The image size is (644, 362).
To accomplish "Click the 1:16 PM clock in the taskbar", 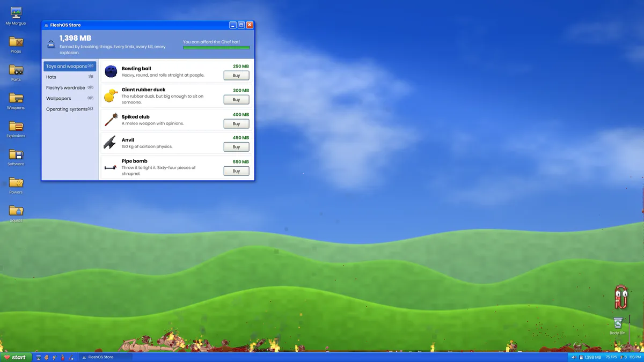I will tap(634, 357).
